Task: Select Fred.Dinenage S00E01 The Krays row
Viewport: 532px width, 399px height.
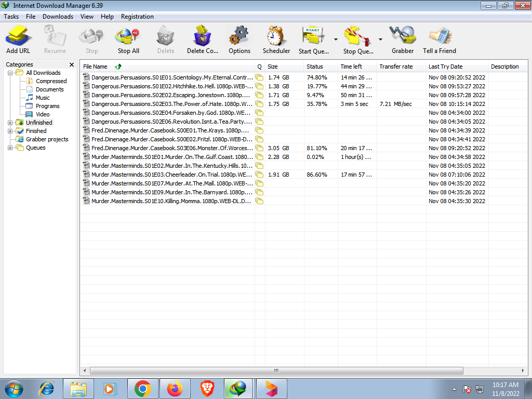Action: point(303,130)
